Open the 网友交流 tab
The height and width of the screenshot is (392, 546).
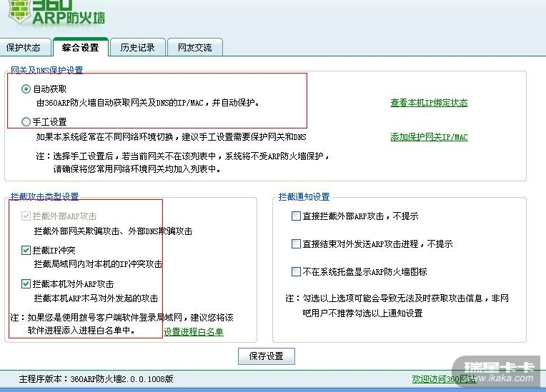point(194,47)
